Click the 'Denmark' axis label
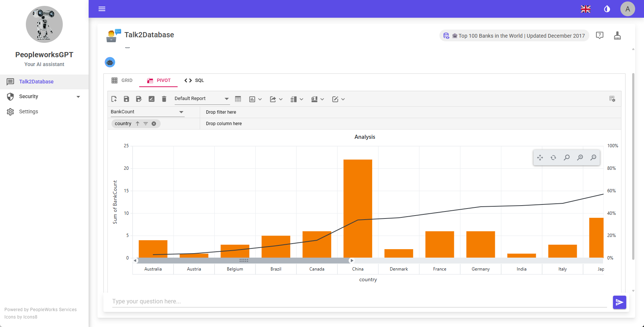The width and height of the screenshot is (644, 327). click(399, 269)
